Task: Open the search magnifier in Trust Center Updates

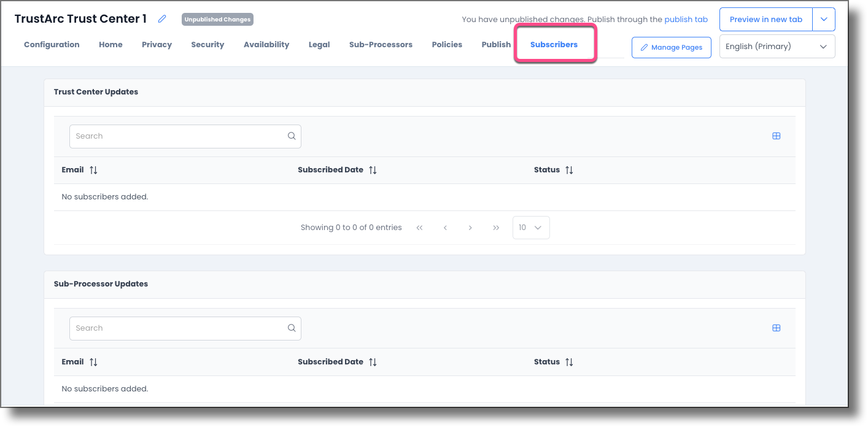Action: [292, 136]
